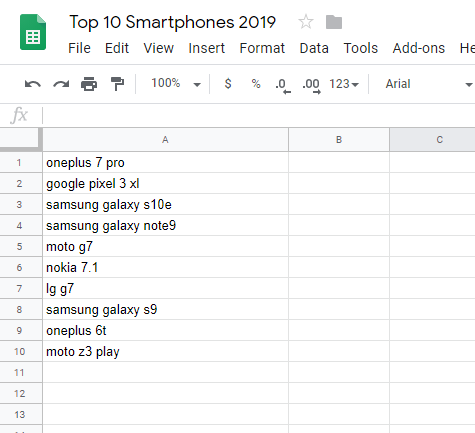Select the cell "samsung galaxy s9"
This screenshot has height=433, width=475.
[165, 310]
